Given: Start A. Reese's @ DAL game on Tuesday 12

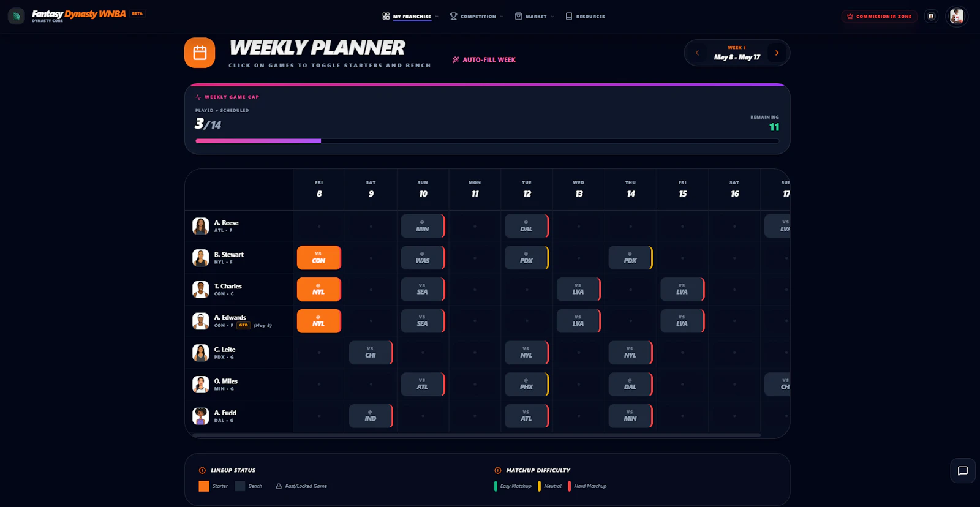Looking at the screenshot, I should [x=527, y=226].
